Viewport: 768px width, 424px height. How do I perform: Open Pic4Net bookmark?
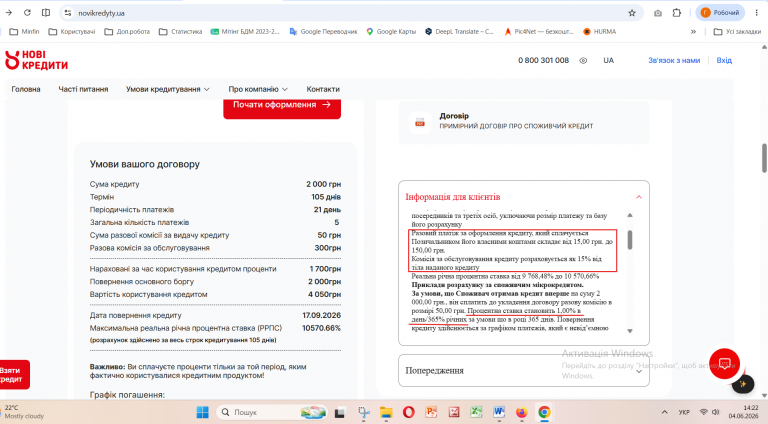pyautogui.click(x=539, y=31)
